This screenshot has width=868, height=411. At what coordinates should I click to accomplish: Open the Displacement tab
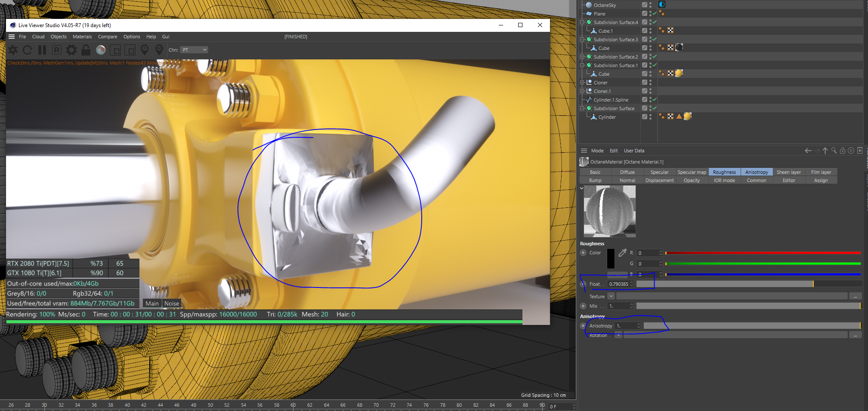660,180
